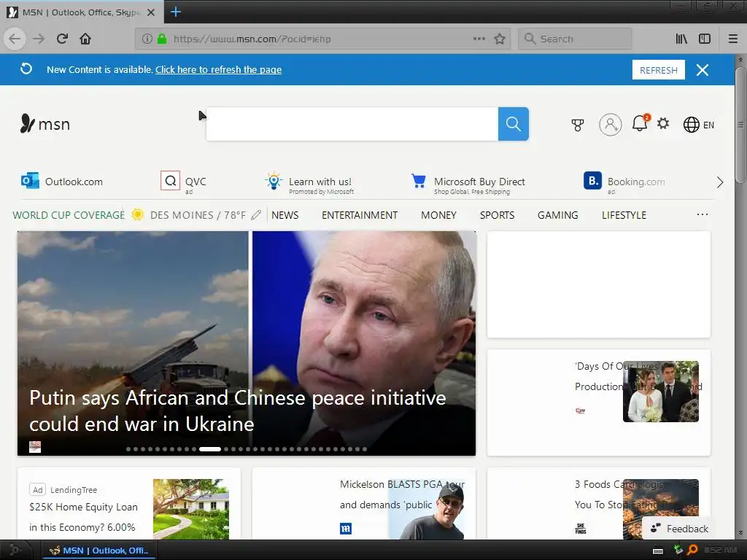This screenshot has height=560, width=747.
Task: Open MSN settings gear icon
Action: [663, 124]
